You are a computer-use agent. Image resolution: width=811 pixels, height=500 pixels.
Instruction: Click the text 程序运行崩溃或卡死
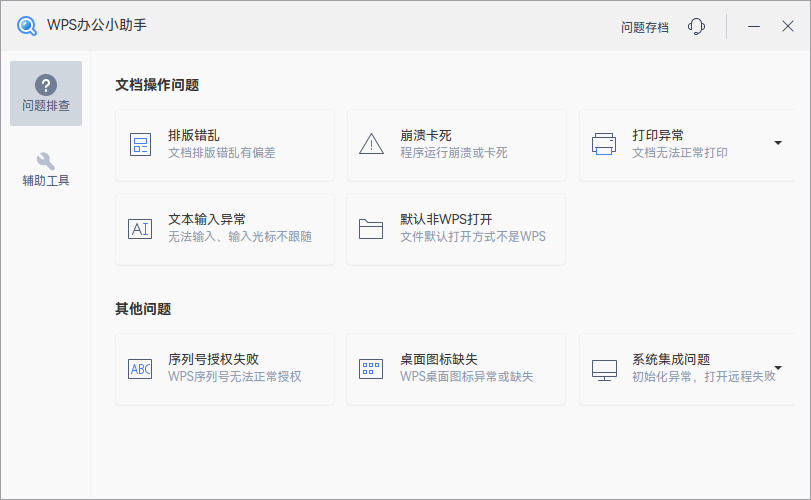point(454,153)
